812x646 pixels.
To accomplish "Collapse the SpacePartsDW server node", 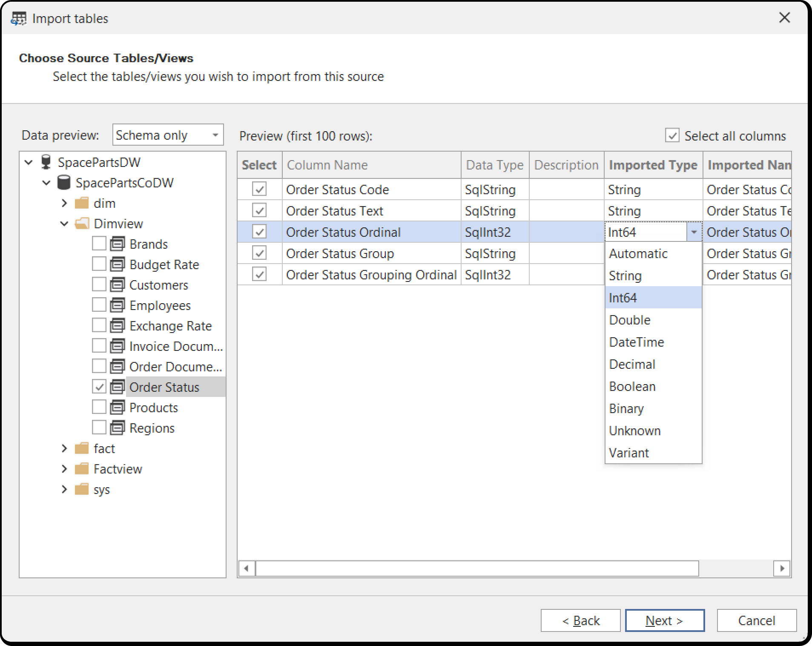I will 29,162.
